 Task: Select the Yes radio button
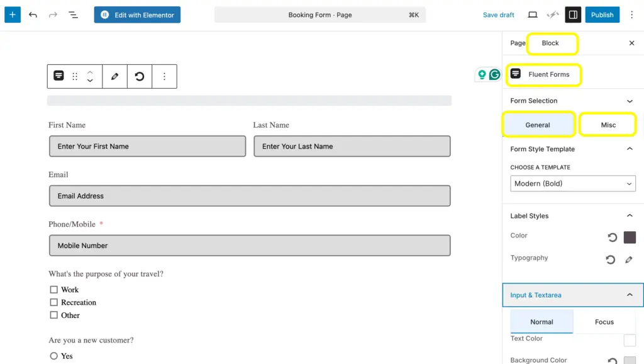tap(53, 356)
